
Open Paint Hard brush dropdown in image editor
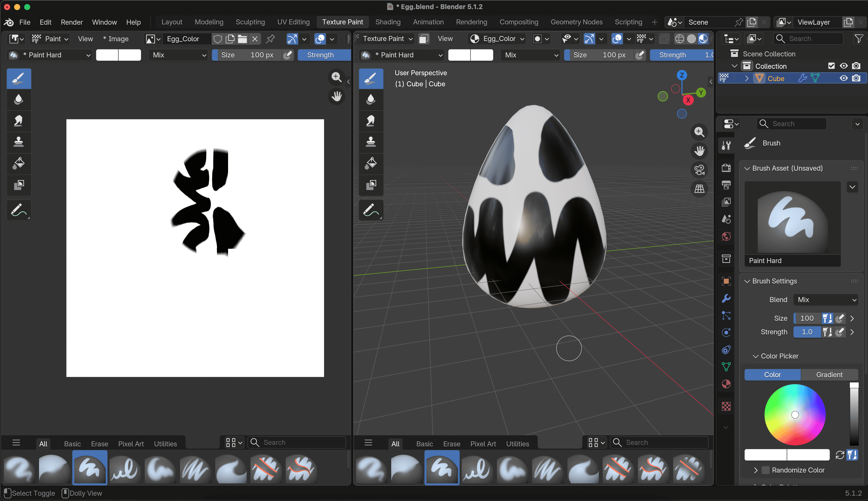tap(50, 55)
